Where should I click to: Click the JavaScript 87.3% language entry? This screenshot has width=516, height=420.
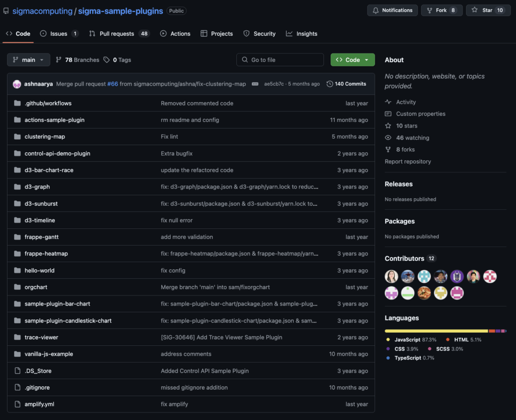(411, 340)
